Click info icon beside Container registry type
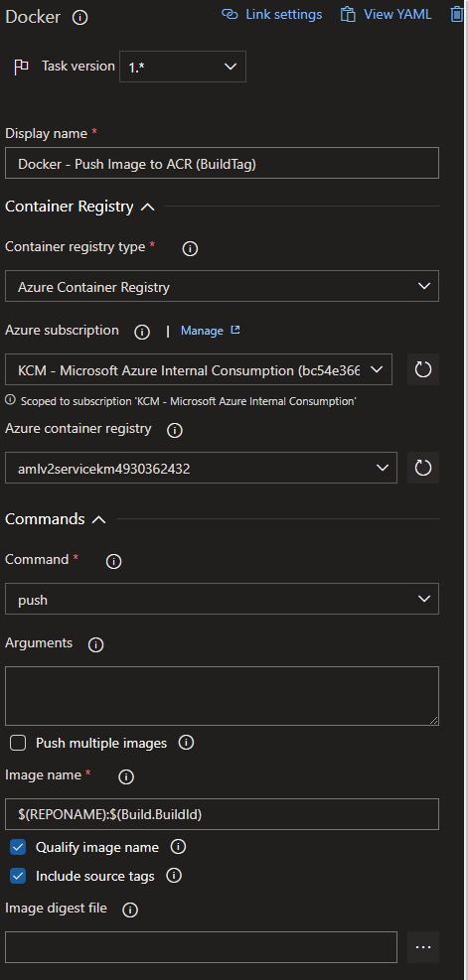The image size is (468, 980). click(190, 249)
